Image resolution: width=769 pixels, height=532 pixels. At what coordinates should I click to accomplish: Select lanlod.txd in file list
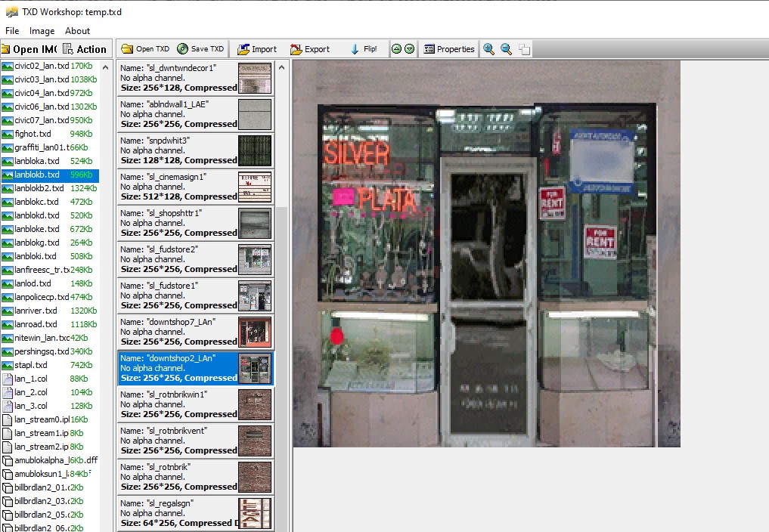(x=50, y=283)
